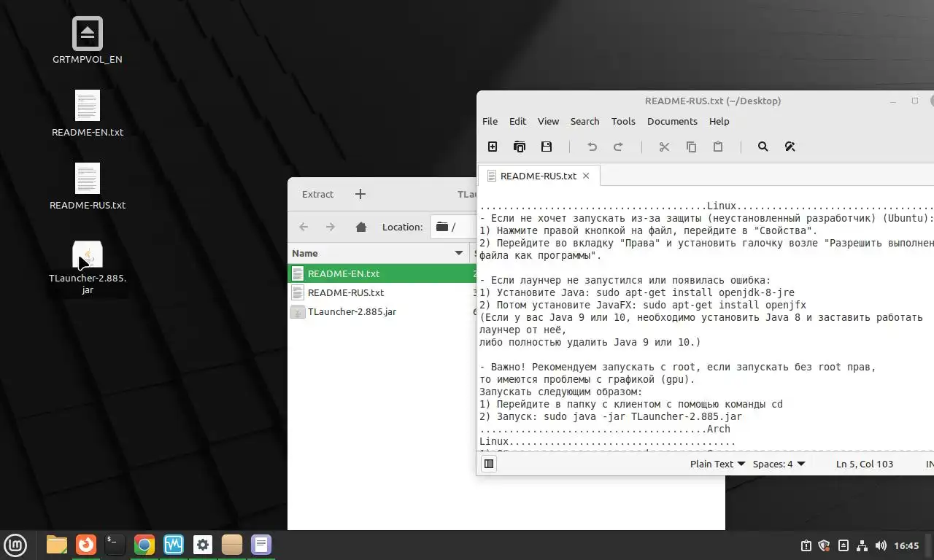The height and width of the screenshot is (560, 934).
Task: Select README-EN.txt in archive list
Action: (382, 273)
